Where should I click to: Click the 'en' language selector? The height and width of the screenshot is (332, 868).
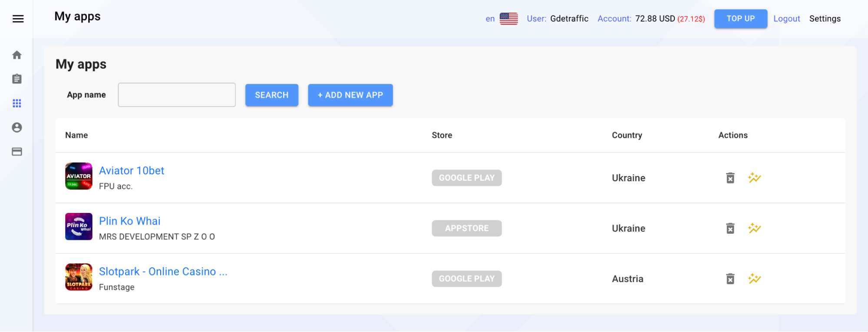(x=490, y=19)
